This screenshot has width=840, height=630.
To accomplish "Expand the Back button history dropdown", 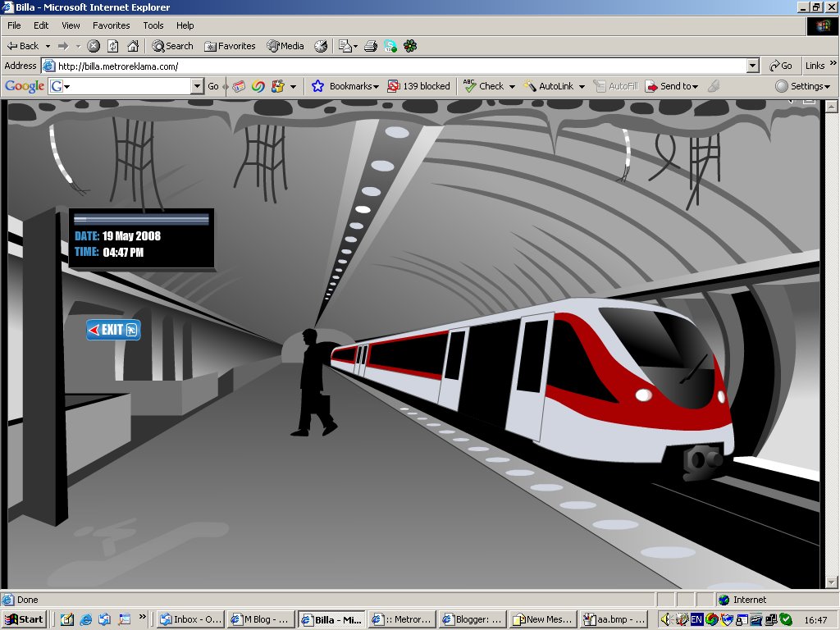I will tap(48, 46).
